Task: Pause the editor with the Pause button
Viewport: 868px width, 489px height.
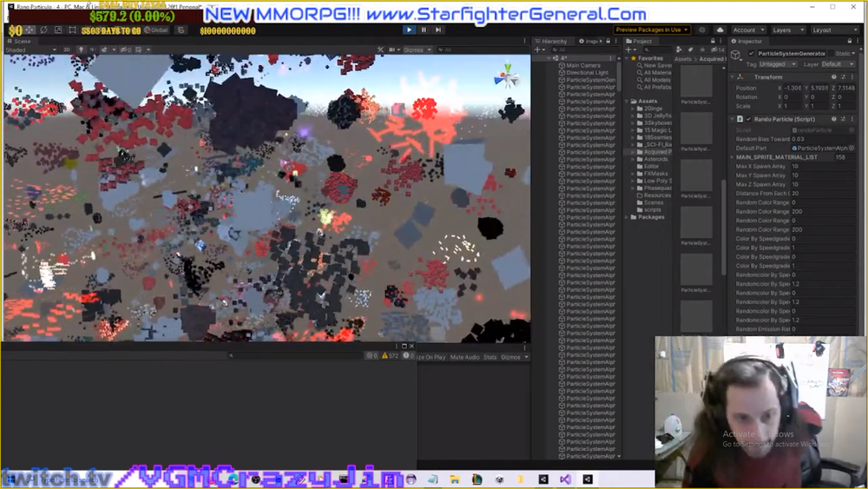Action: coord(424,30)
